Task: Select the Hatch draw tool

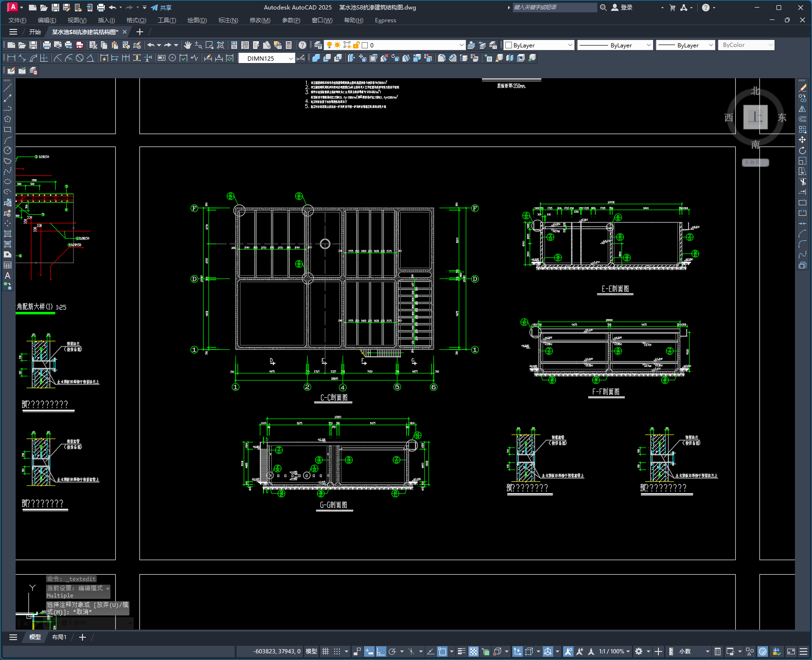Action: [8, 234]
